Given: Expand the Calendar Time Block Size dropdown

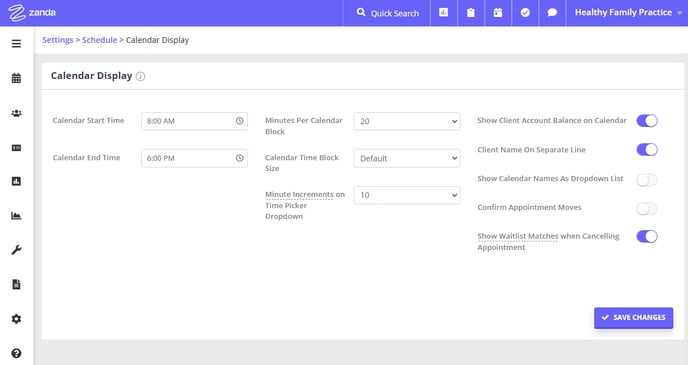Looking at the screenshot, I should click(407, 158).
